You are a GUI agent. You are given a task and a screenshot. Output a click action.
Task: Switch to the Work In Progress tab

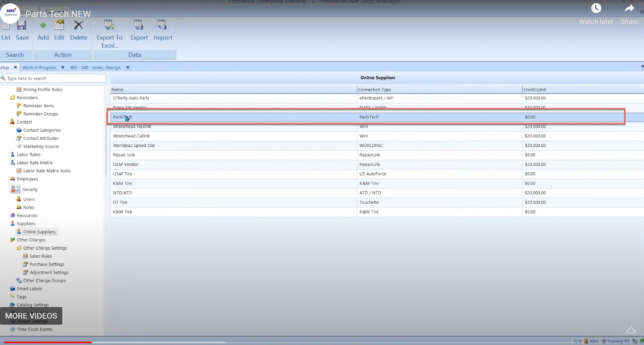pos(39,68)
